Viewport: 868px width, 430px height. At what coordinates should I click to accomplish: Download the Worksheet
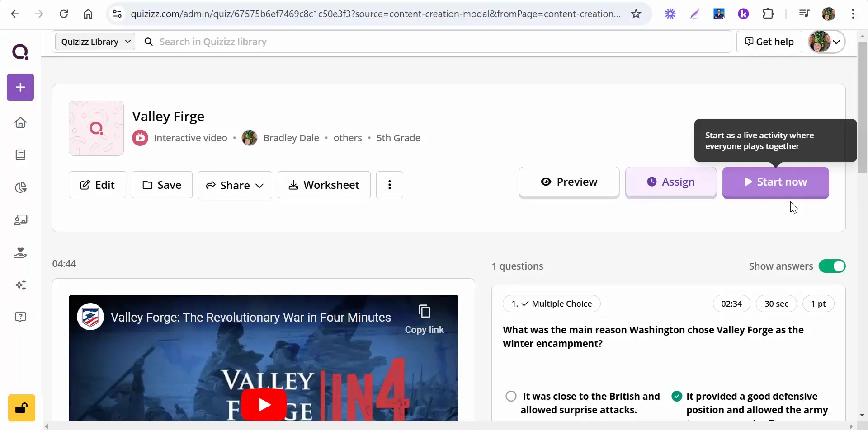[324, 185]
